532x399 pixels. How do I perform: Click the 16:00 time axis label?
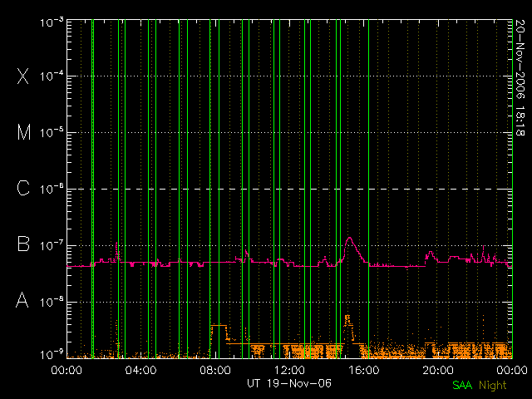pos(363,370)
